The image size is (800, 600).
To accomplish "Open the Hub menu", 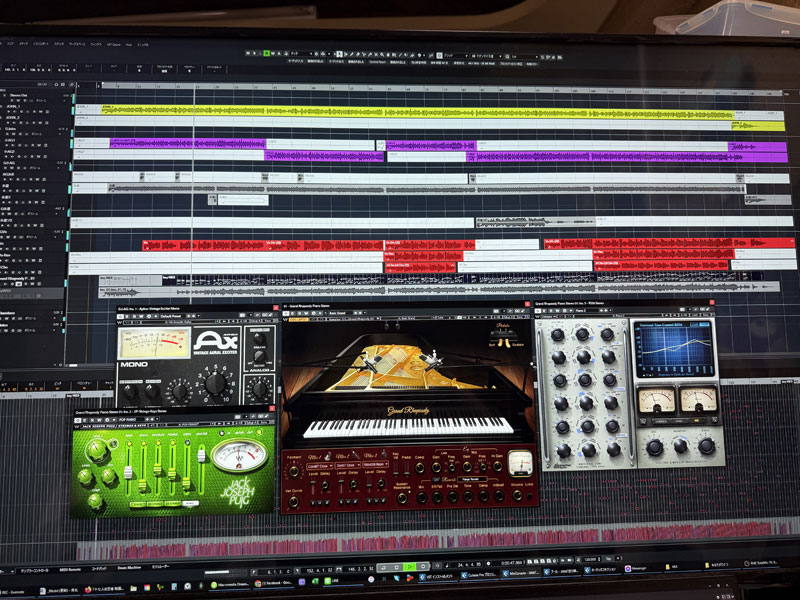I will [129, 44].
